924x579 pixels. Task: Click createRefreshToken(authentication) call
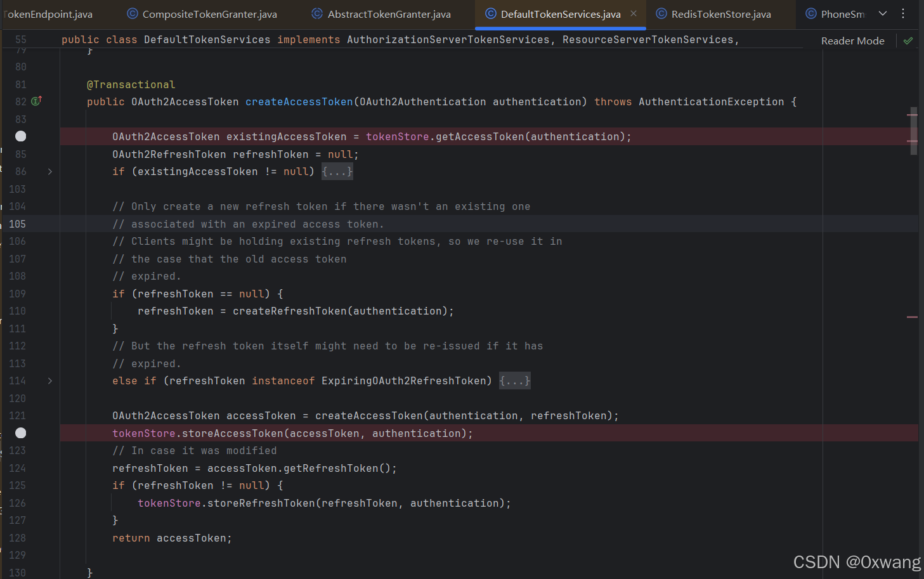(341, 311)
